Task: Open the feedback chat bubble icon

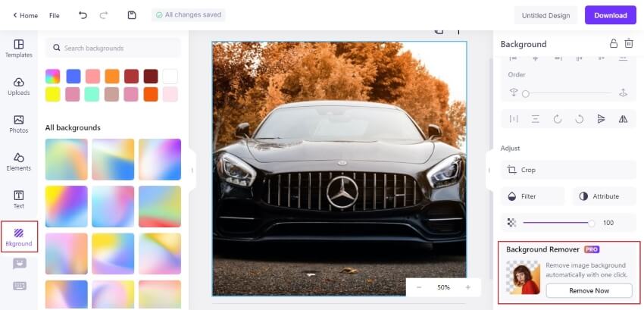Action: [19, 264]
